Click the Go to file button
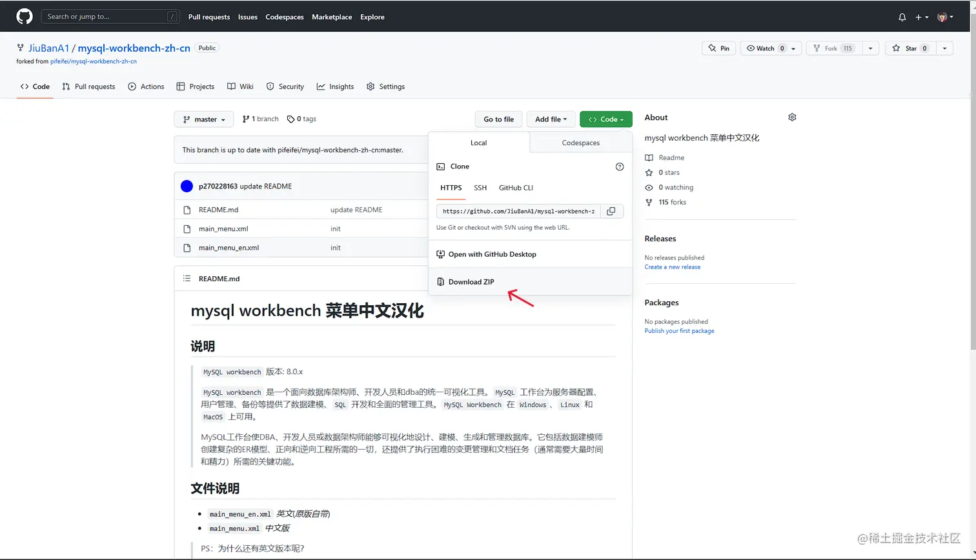The width and height of the screenshot is (976, 560). (499, 119)
